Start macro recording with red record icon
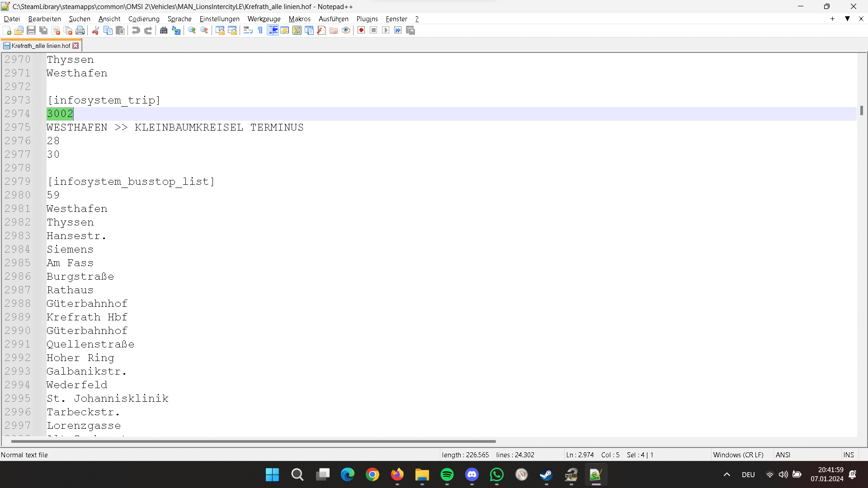The image size is (868, 488). (x=361, y=30)
